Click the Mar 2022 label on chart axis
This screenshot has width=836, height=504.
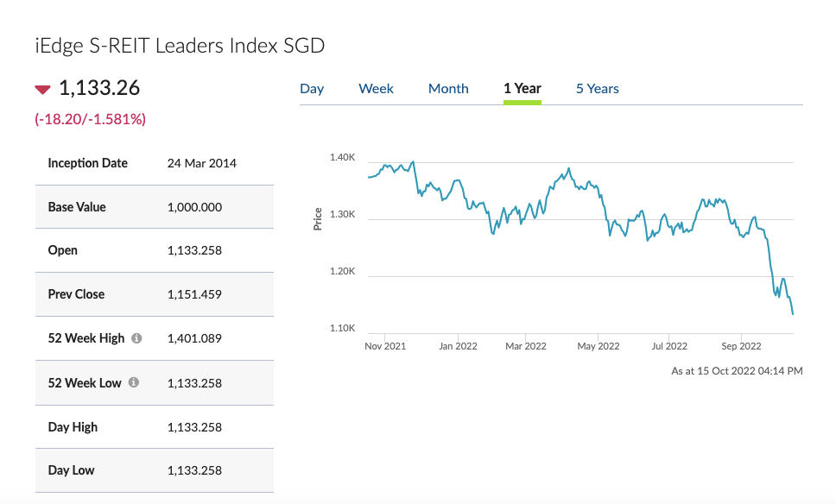tap(525, 346)
